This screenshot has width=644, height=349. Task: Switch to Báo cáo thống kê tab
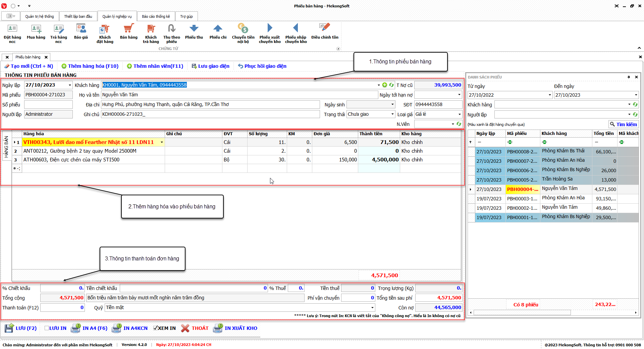pos(156,16)
